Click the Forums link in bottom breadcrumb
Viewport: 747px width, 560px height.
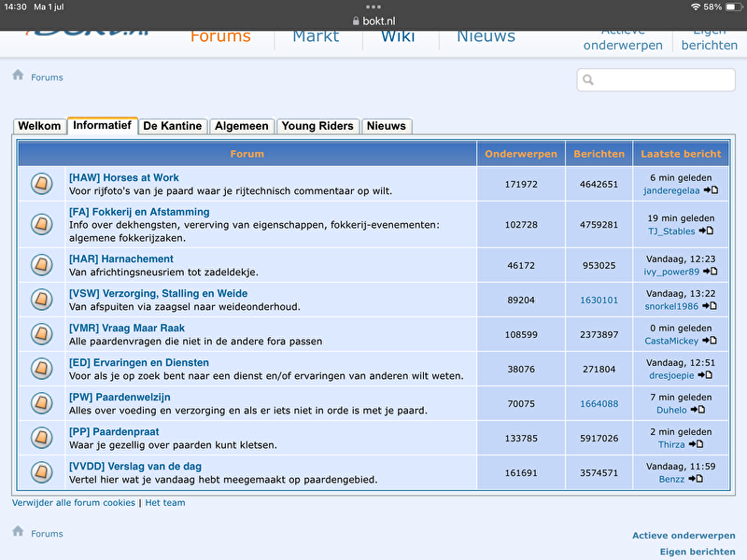pyautogui.click(x=47, y=534)
